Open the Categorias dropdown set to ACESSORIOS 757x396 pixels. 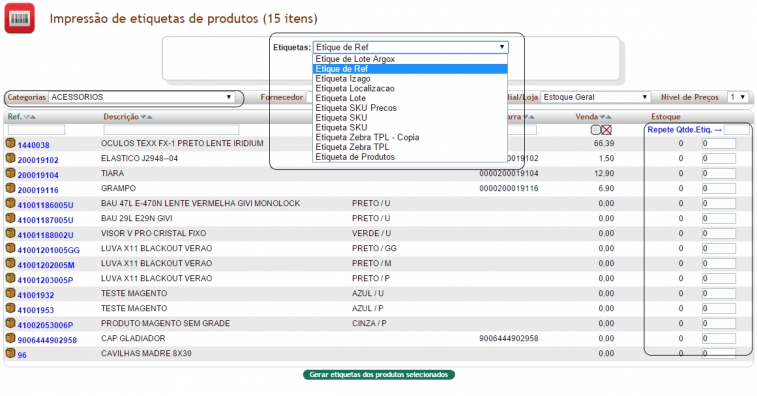click(142, 98)
